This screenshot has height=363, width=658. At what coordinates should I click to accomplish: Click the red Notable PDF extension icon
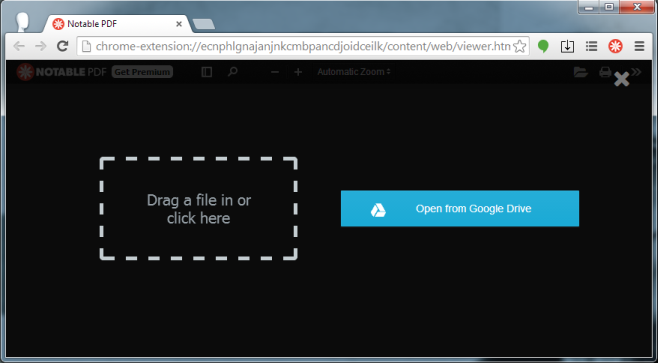[615, 46]
